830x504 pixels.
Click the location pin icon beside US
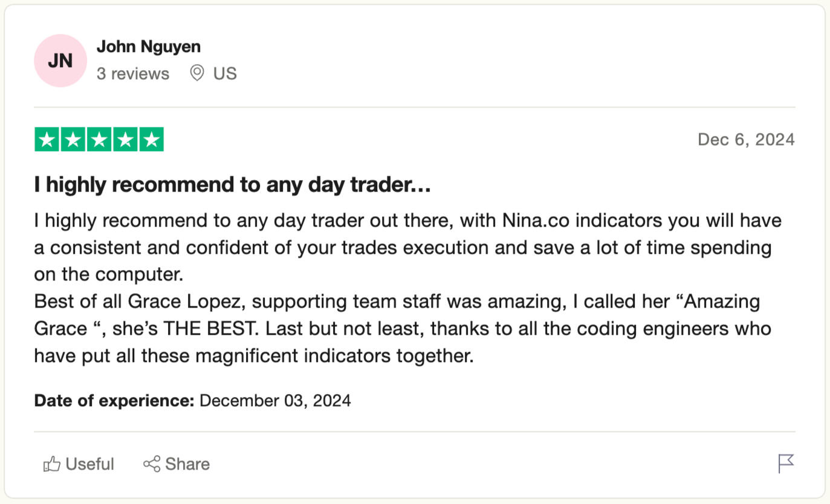click(x=196, y=74)
